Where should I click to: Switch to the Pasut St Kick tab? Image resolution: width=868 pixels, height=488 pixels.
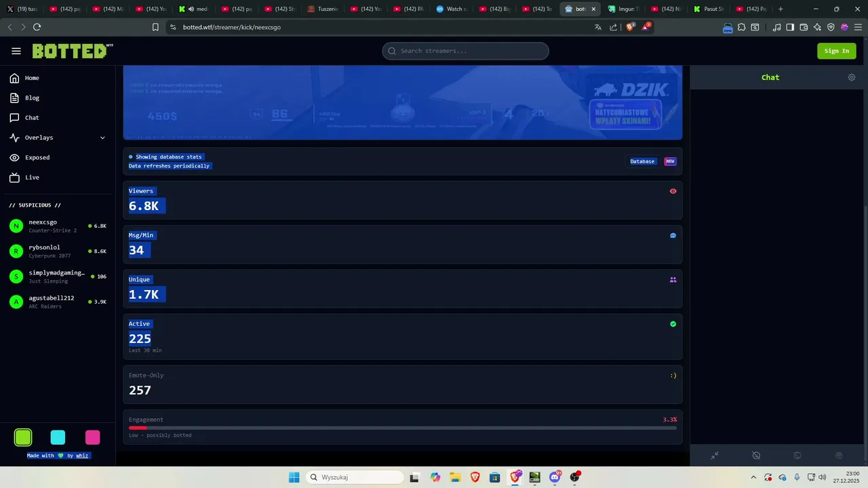(x=709, y=9)
